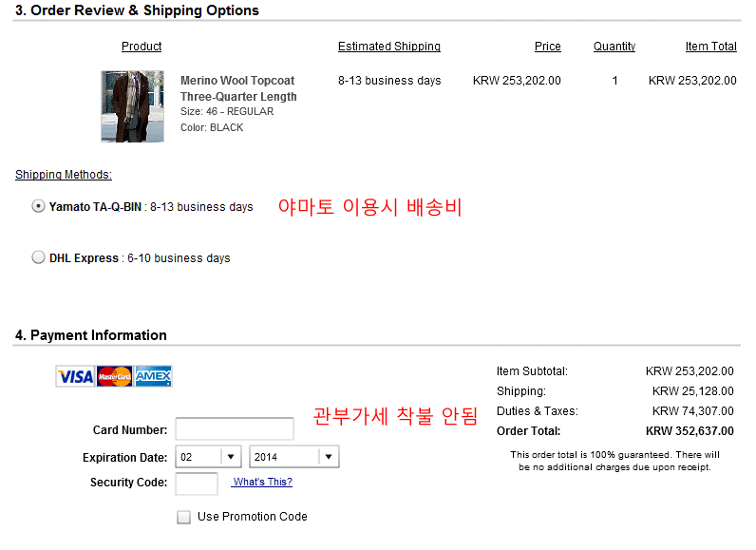Click the Quantity column header
Image resolution: width=756 pixels, height=550 pixels.
614,47
